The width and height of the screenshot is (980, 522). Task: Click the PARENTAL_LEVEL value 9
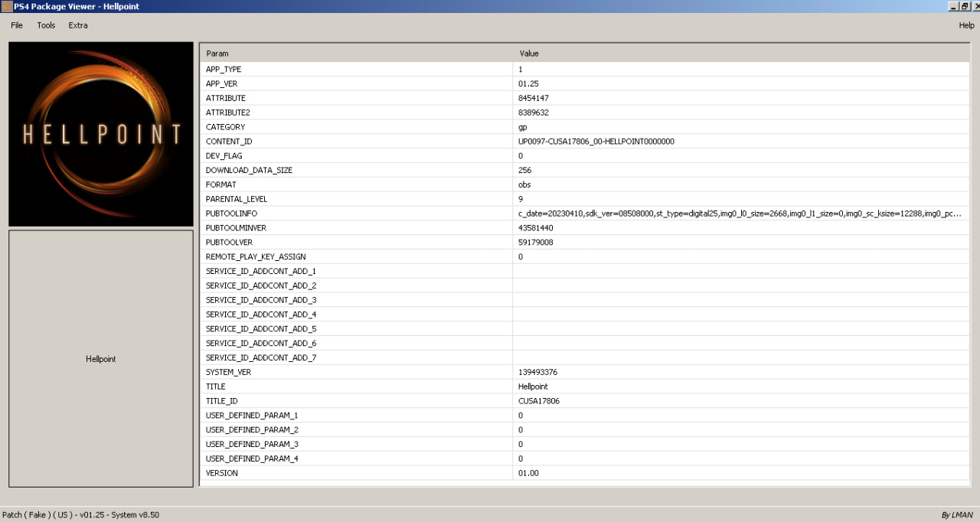(x=521, y=199)
